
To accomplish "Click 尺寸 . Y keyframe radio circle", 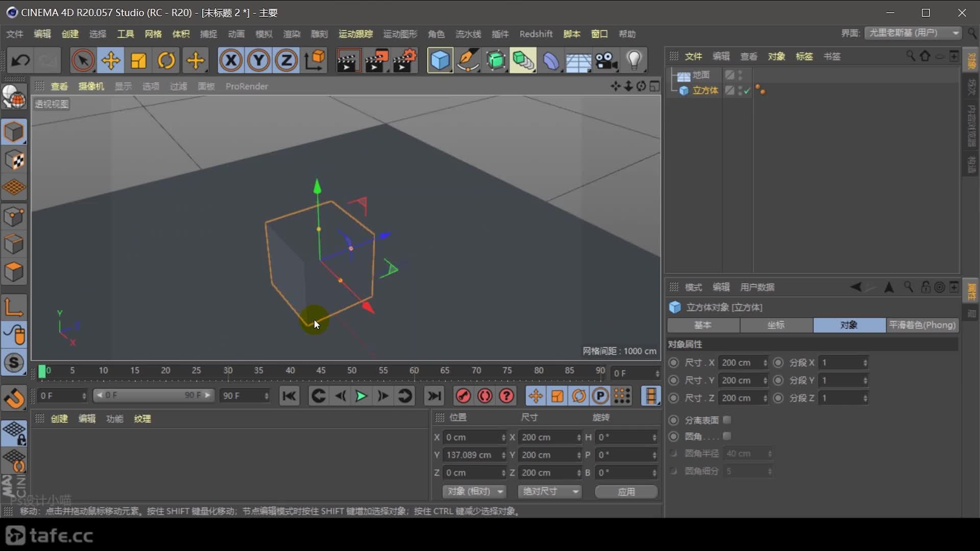I will coord(674,380).
